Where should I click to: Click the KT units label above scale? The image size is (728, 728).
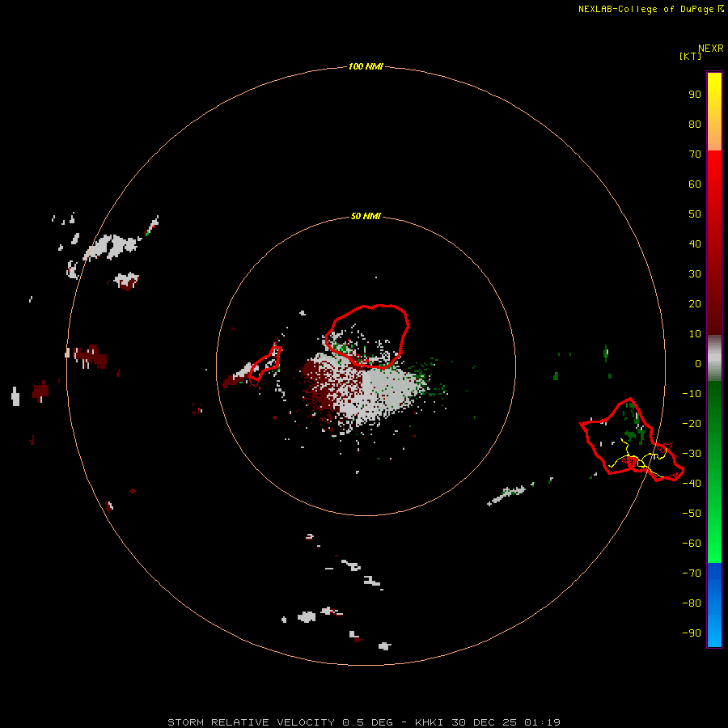[690, 56]
